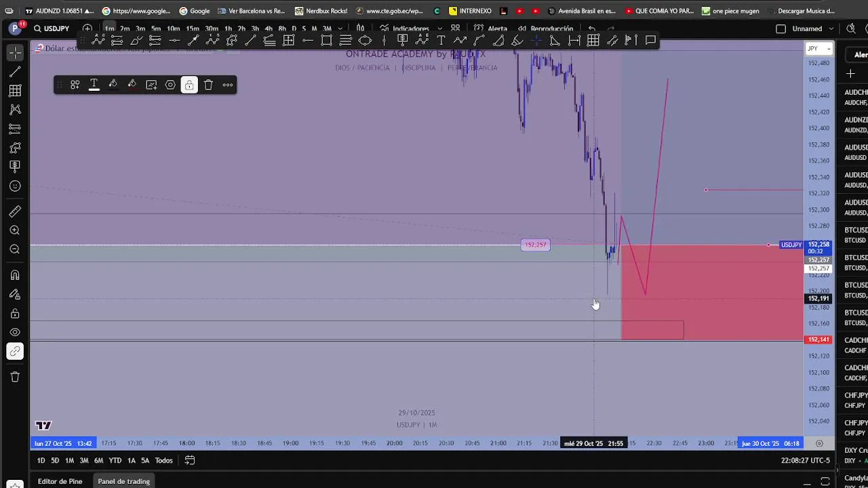Select the 1m timeframe
Screen dimensions: 868x488
(x=109, y=28)
